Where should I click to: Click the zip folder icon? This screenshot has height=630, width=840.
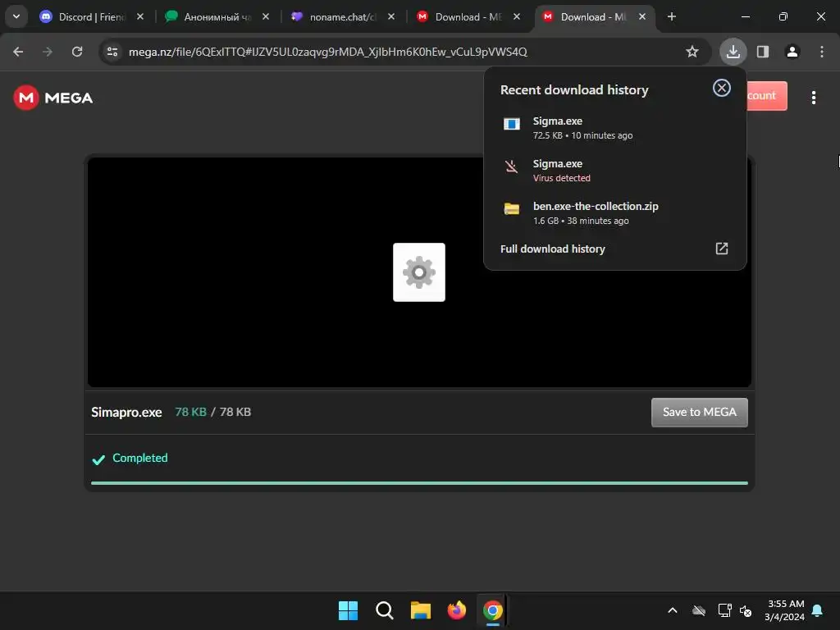[x=512, y=209]
